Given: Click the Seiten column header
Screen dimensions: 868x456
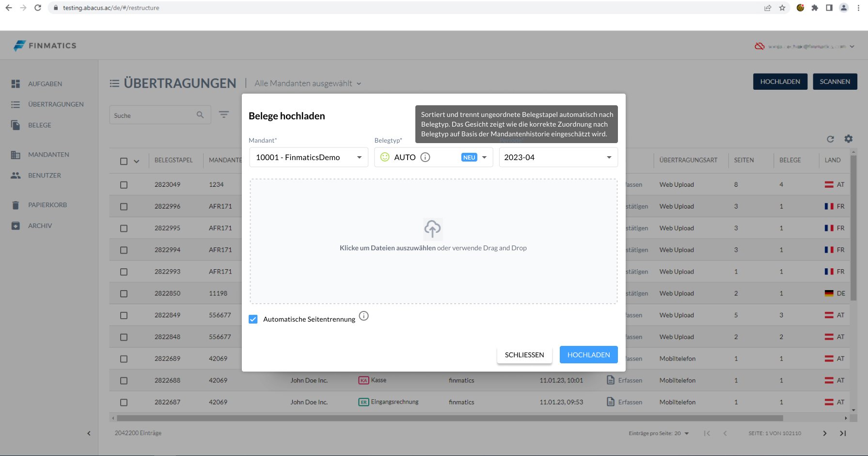Looking at the screenshot, I should [x=744, y=160].
